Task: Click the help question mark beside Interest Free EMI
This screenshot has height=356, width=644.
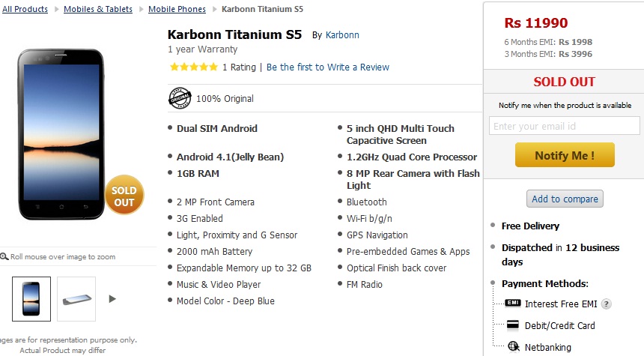Action: coord(607,304)
